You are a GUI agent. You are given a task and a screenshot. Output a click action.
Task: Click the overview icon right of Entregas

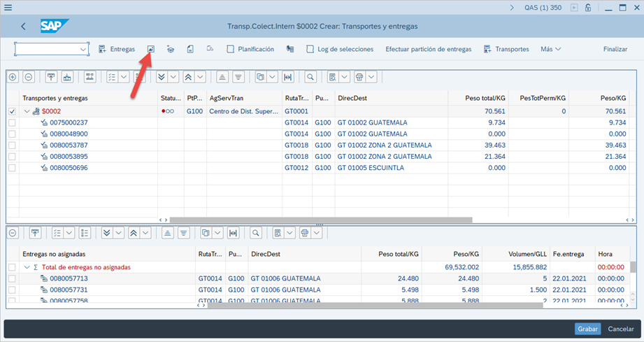click(150, 49)
